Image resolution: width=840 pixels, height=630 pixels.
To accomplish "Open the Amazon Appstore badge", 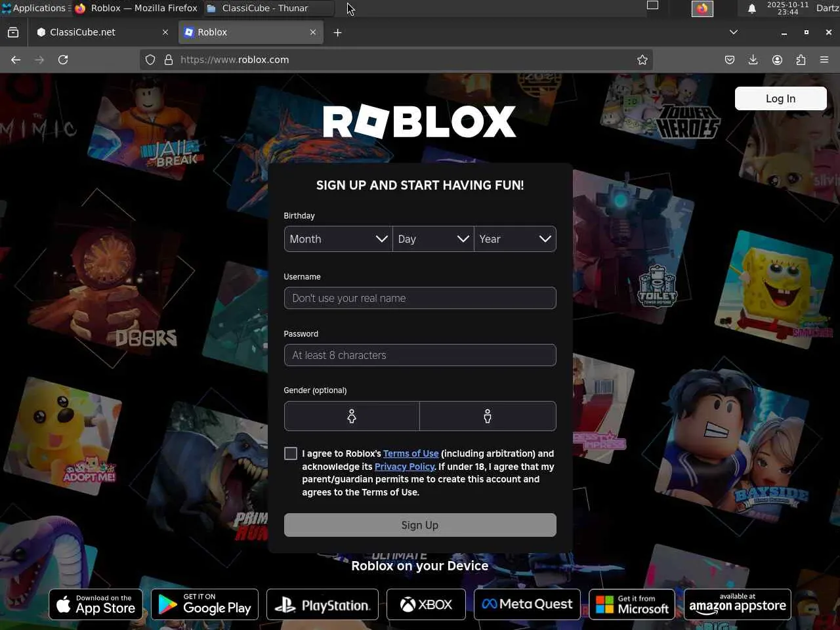I will (x=738, y=604).
